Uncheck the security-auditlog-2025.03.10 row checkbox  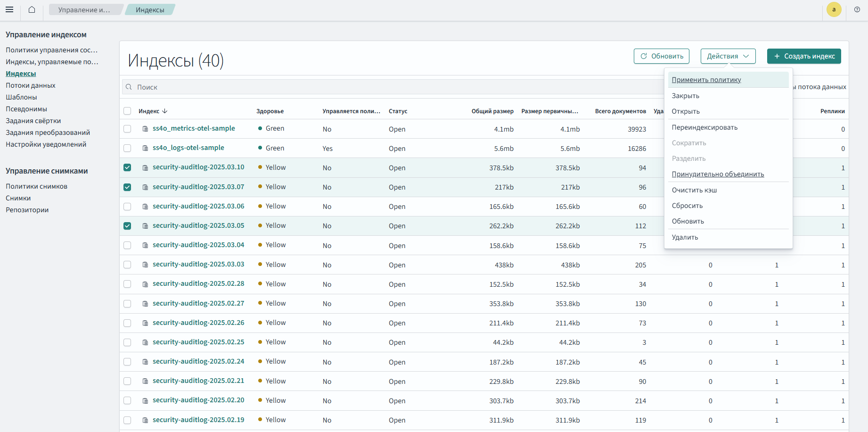click(127, 167)
